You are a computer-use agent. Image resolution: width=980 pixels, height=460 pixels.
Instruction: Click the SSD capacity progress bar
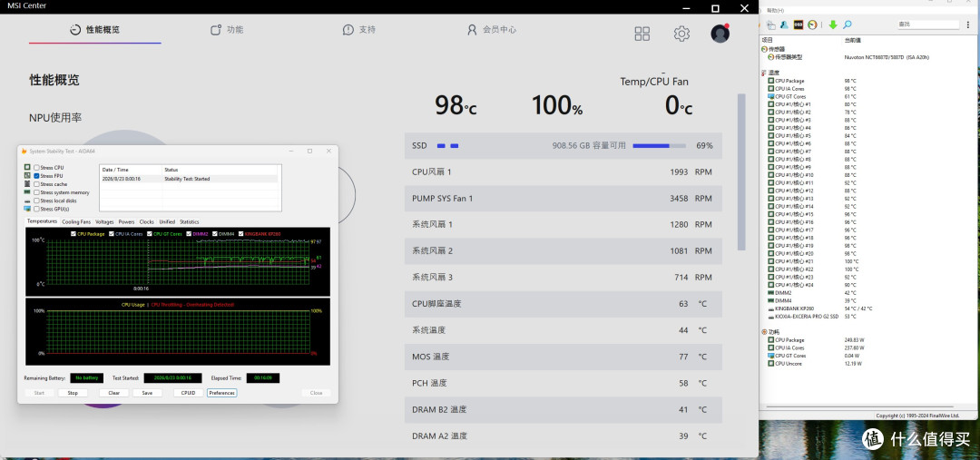660,146
